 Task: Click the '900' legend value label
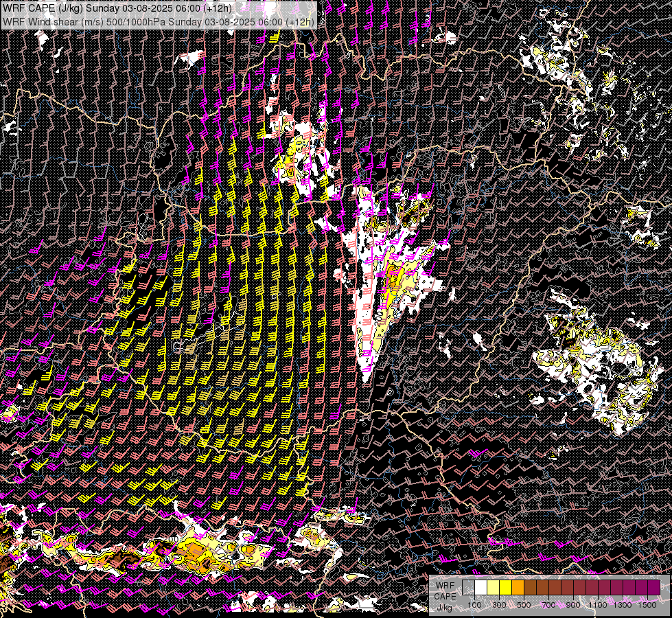point(573,605)
